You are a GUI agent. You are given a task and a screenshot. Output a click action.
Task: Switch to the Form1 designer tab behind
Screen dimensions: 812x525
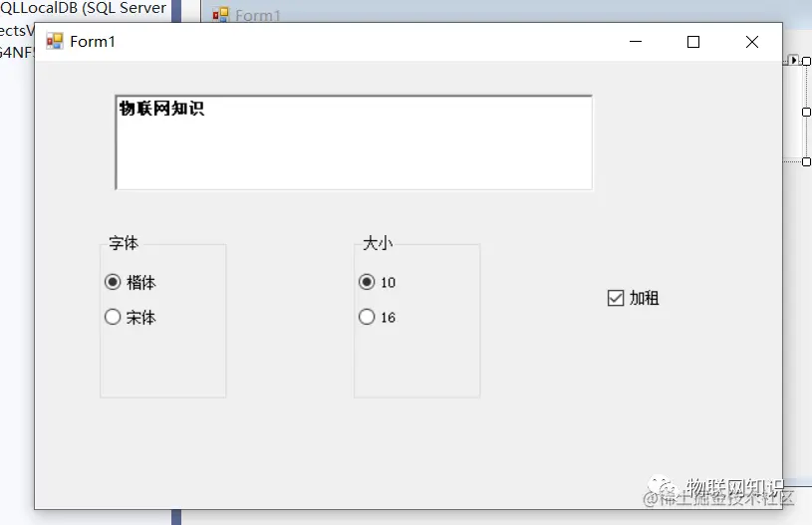point(246,15)
